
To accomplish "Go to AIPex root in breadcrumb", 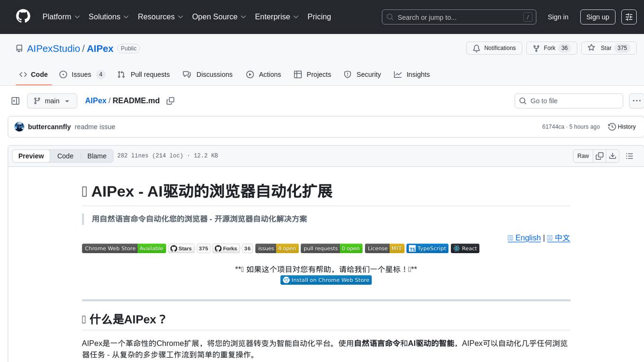I will point(96,101).
